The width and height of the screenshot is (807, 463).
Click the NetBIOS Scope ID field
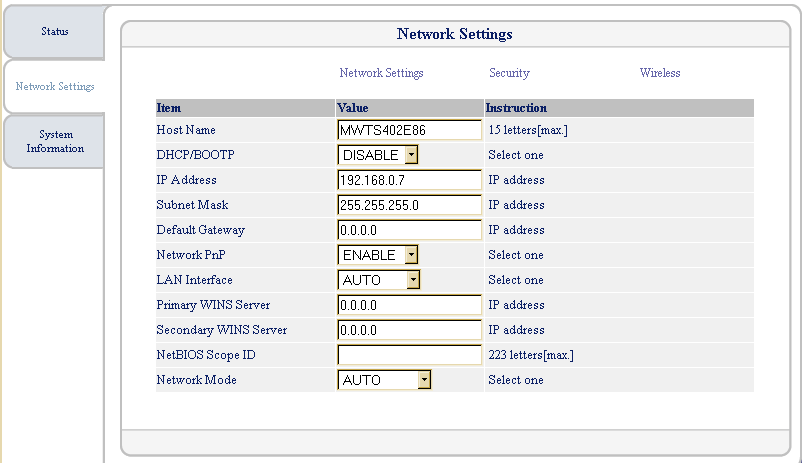coord(410,355)
